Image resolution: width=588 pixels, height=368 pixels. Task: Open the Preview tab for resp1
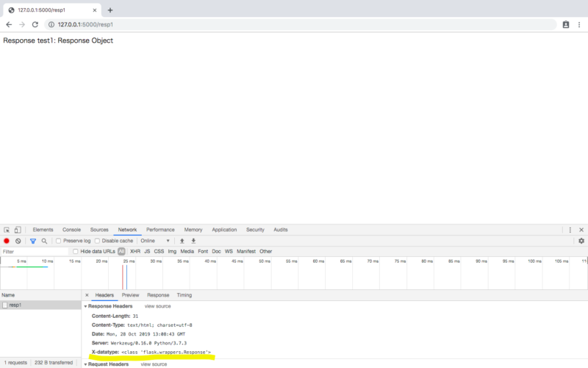pos(130,295)
